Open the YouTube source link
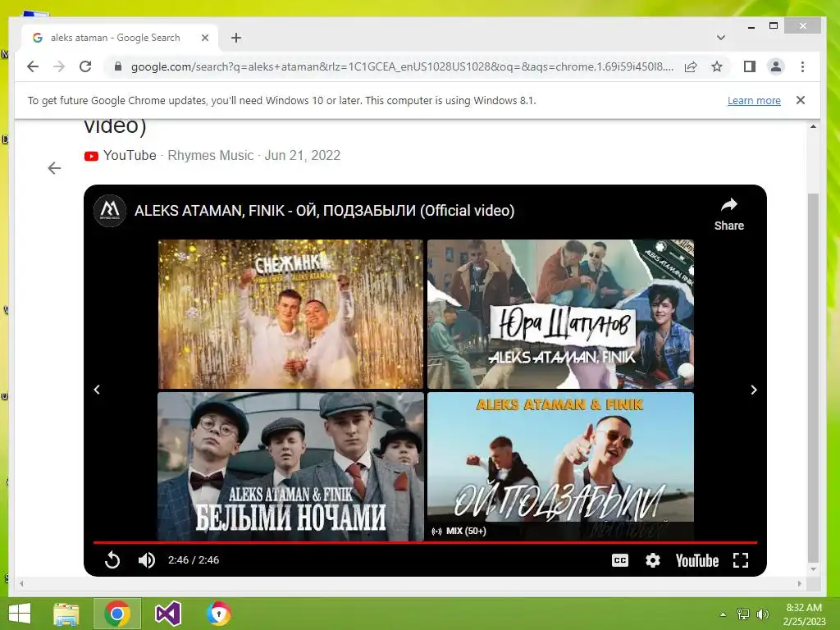 click(x=121, y=155)
